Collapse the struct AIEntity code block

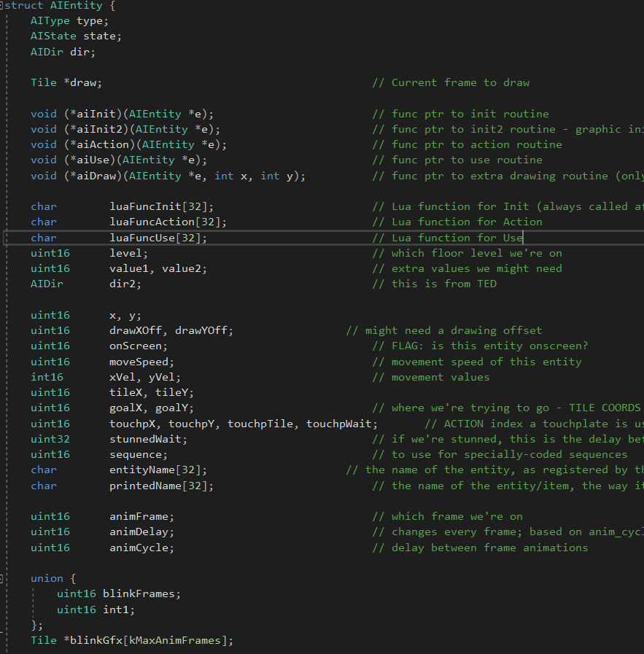tap(1, 6)
